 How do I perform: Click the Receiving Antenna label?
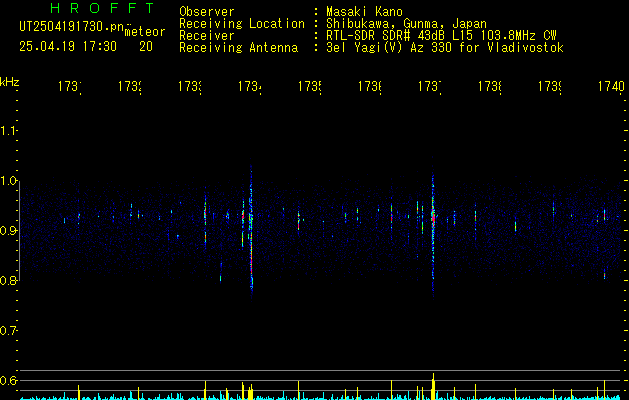239,48
